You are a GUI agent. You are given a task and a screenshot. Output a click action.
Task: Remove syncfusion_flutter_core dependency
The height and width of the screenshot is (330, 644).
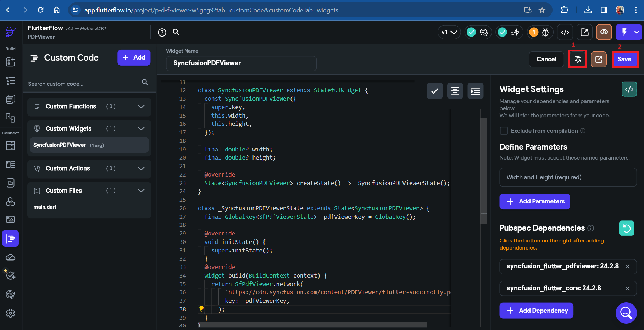[x=628, y=289]
